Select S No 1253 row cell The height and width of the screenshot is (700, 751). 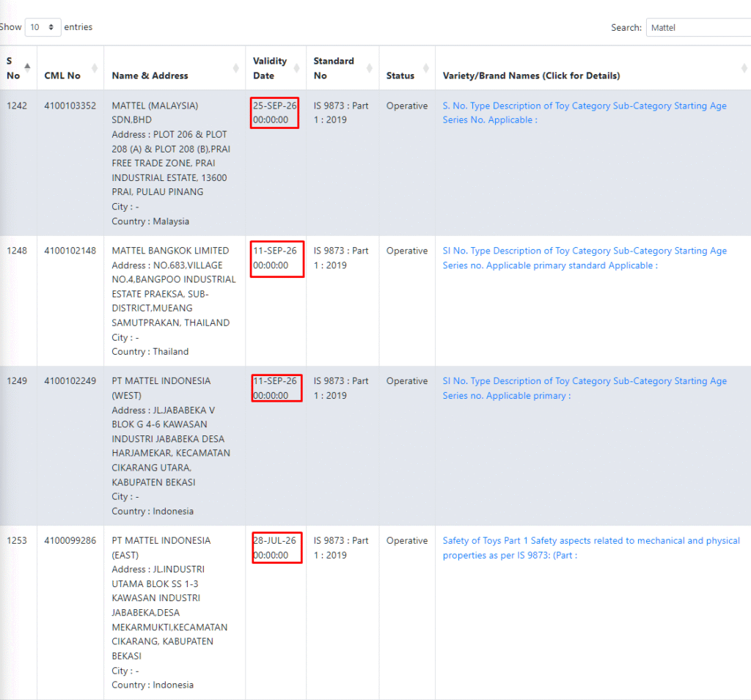17,540
